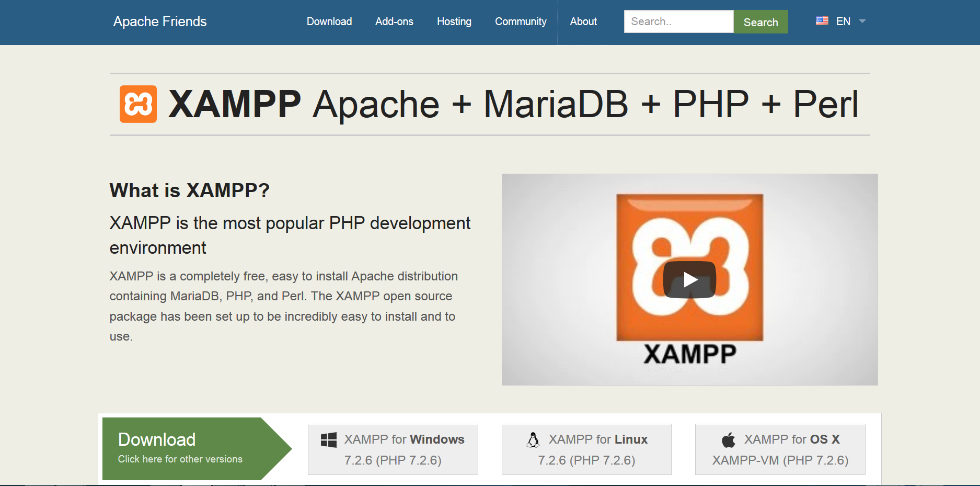
Task: Select the Windows icon beside XAMPP for Windows
Action: coord(329,439)
